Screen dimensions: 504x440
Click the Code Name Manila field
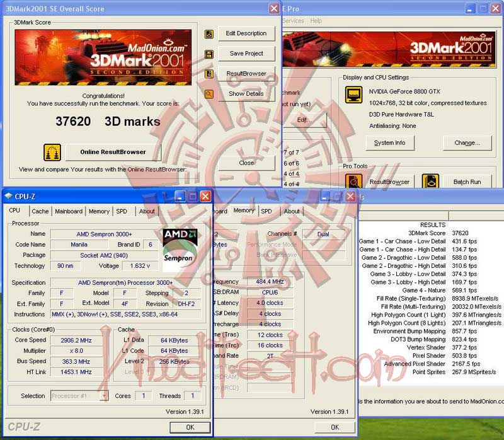pos(79,245)
